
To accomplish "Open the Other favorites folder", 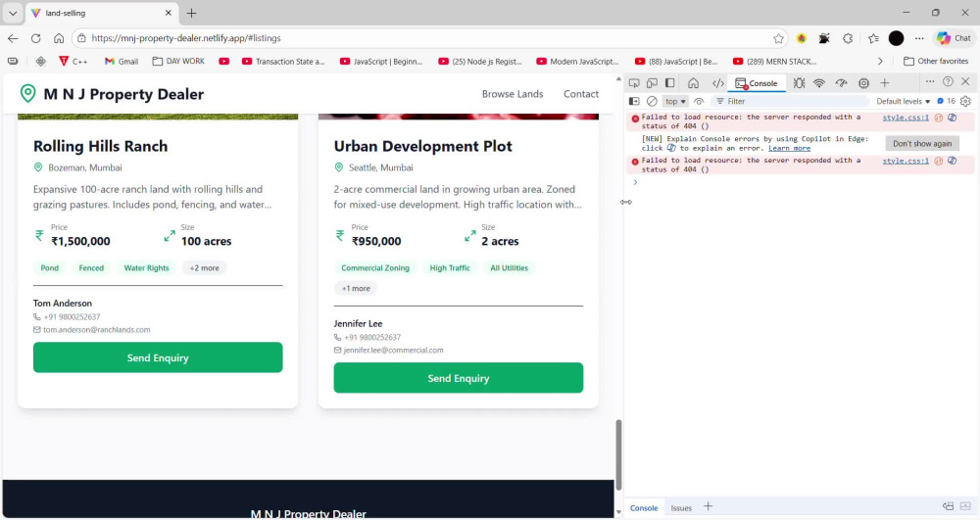I will coord(936,61).
